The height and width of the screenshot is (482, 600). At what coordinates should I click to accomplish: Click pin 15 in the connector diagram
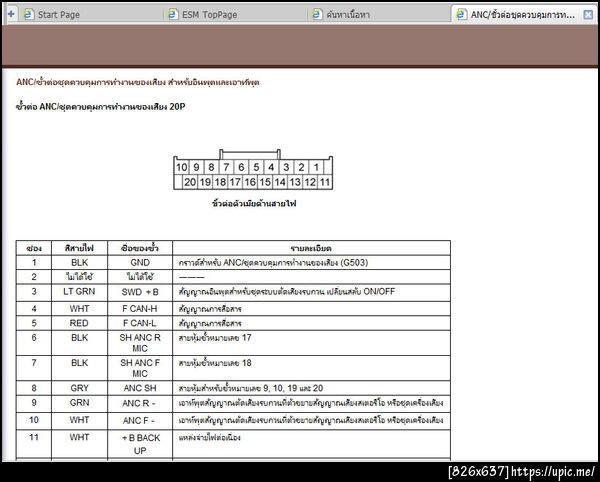point(265,182)
